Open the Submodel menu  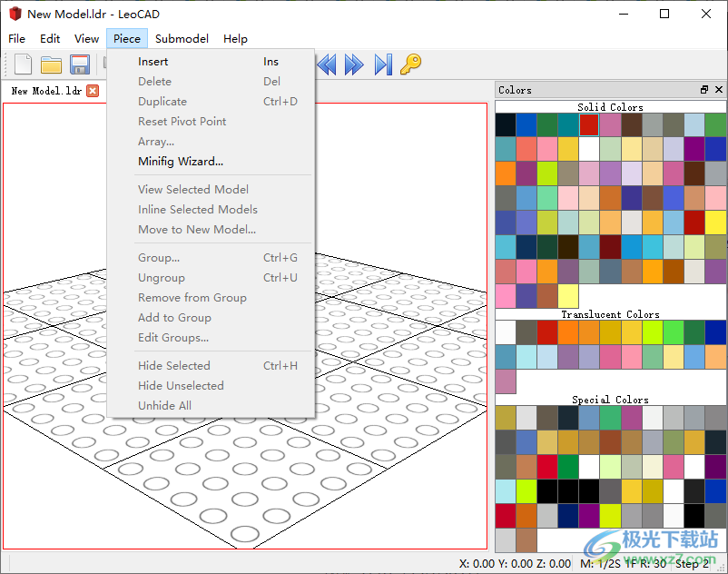pyautogui.click(x=182, y=39)
